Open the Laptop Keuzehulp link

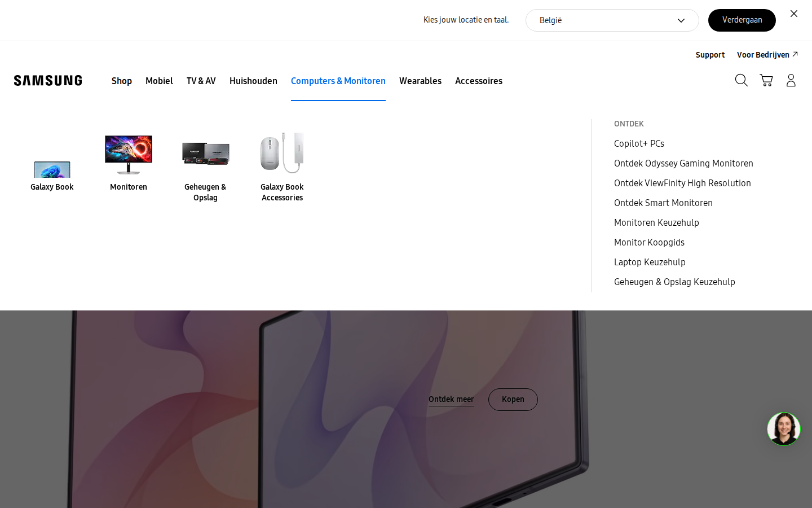point(650,262)
